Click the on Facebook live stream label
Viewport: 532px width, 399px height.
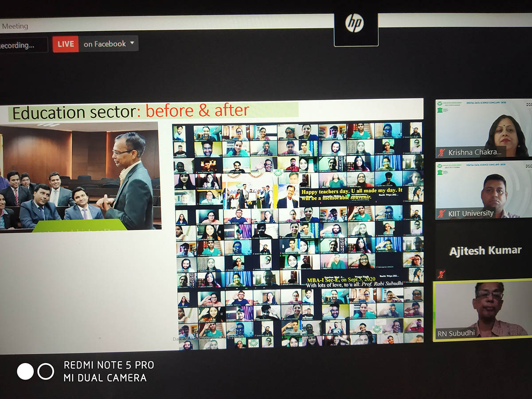105,44
